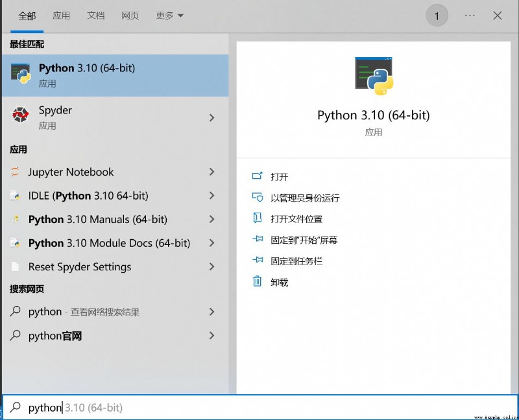519x420 pixels.
Task: Click the magnifier icon beside python web search
Action: pos(15,311)
